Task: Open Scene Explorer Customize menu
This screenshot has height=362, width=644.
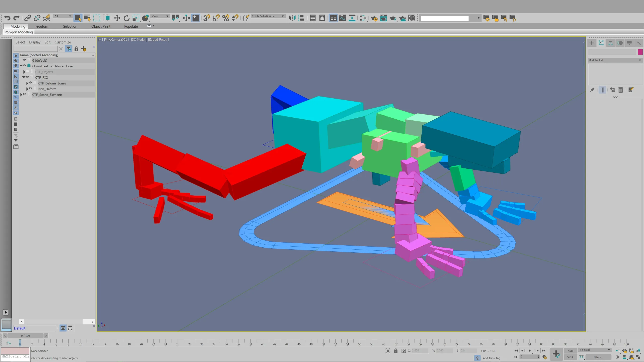Action: coord(63,42)
